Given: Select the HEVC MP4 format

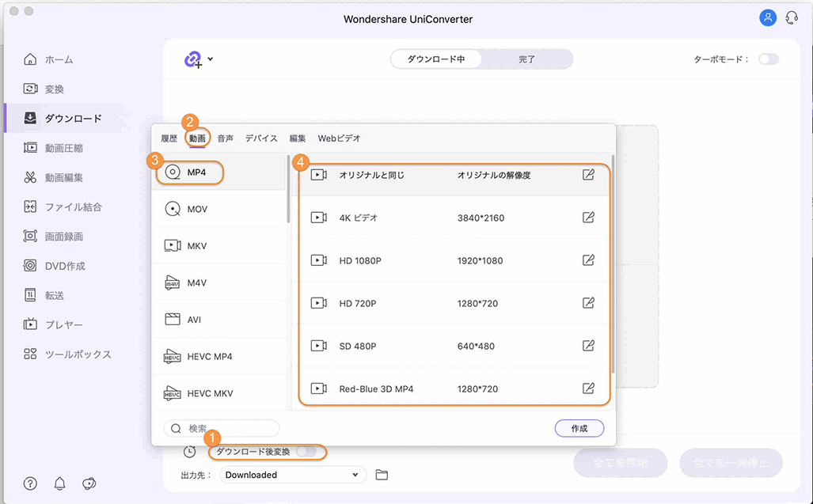Looking at the screenshot, I should [218, 356].
